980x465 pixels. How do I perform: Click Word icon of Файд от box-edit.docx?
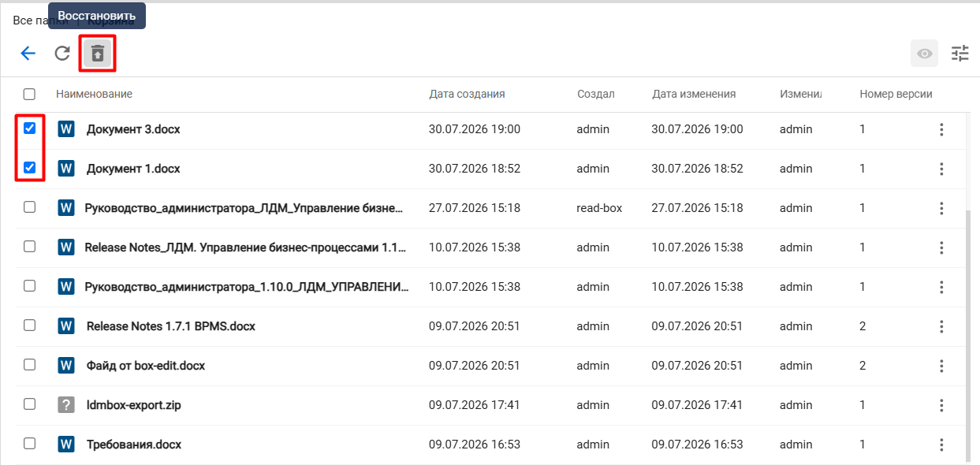[x=66, y=366]
